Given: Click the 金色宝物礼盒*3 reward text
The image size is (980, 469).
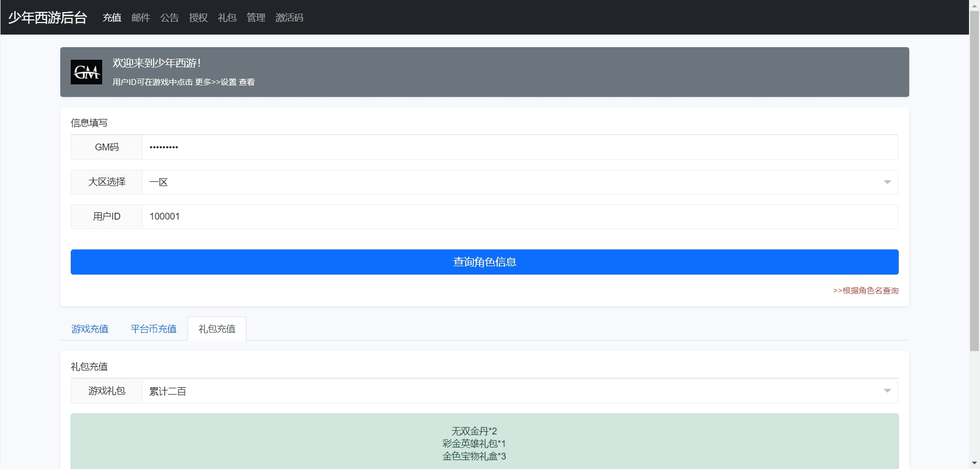Looking at the screenshot, I should [474, 456].
